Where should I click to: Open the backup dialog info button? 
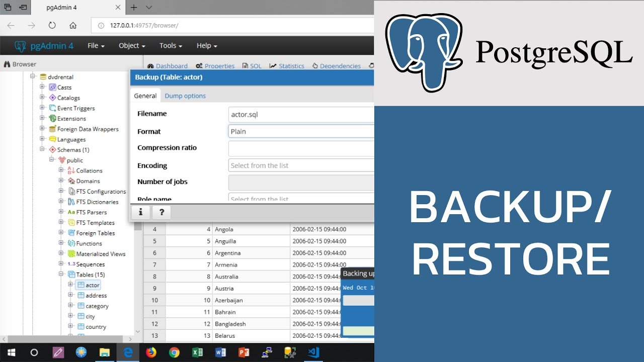[x=140, y=212]
